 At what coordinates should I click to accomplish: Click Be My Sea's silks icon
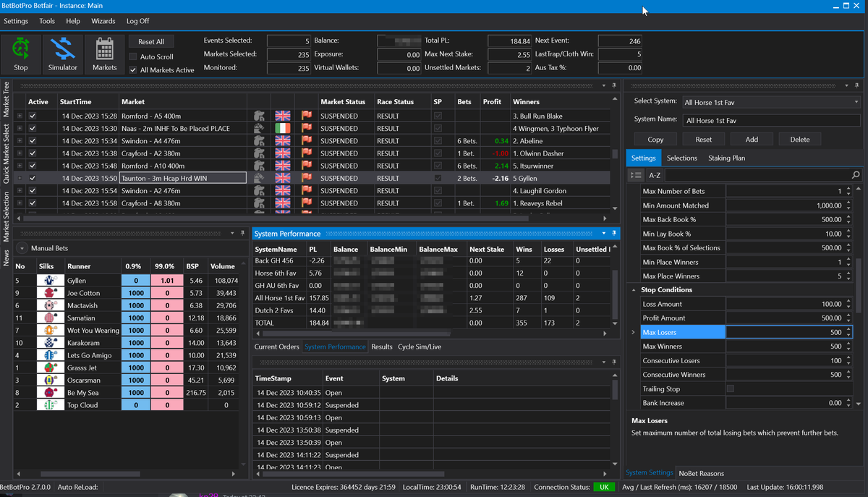point(49,393)
